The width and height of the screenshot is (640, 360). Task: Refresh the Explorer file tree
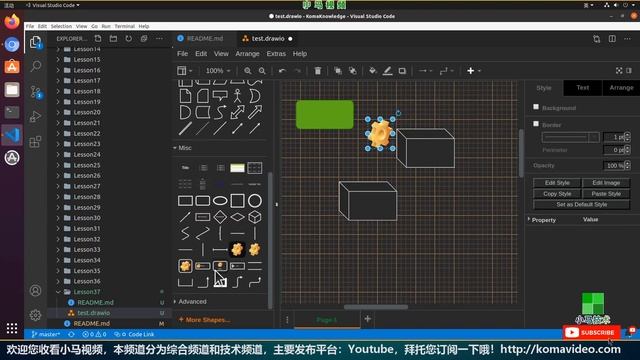[129, 38]
